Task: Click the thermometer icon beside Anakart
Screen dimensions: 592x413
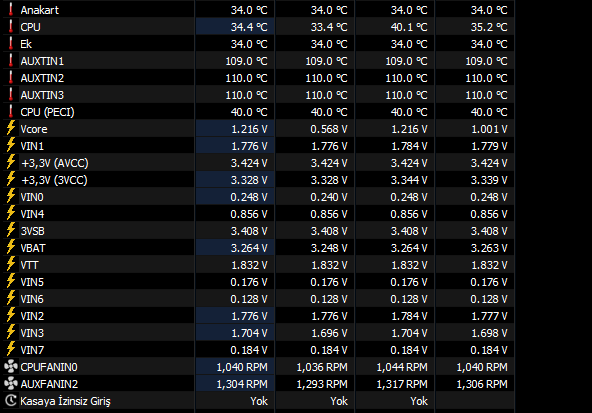Action: coord(11,9)
